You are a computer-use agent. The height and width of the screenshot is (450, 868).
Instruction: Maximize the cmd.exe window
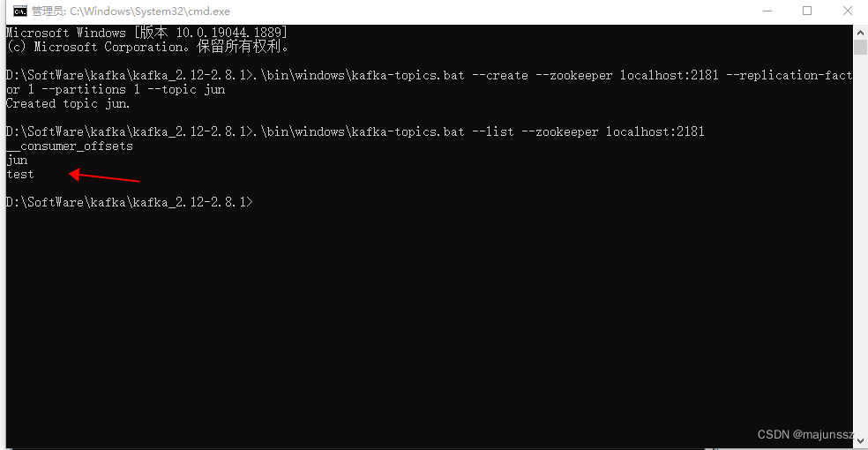(x=807, y=11)
